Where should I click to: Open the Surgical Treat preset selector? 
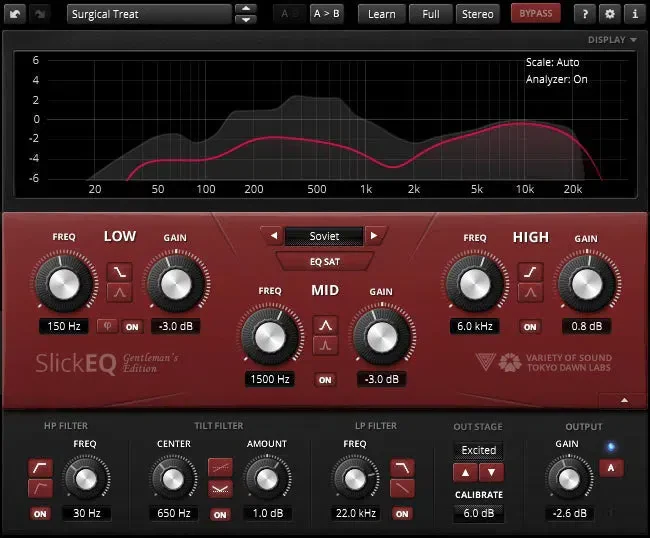point(149,14)
